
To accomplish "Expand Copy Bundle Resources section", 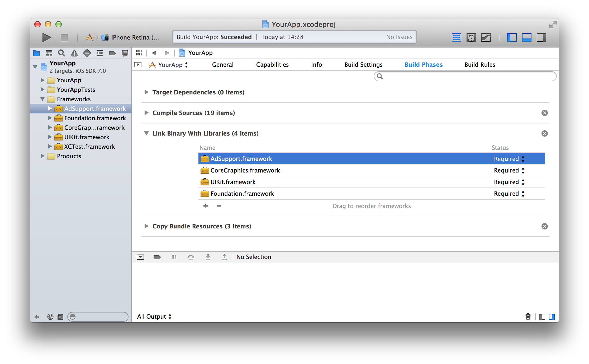I will (146, 226).
